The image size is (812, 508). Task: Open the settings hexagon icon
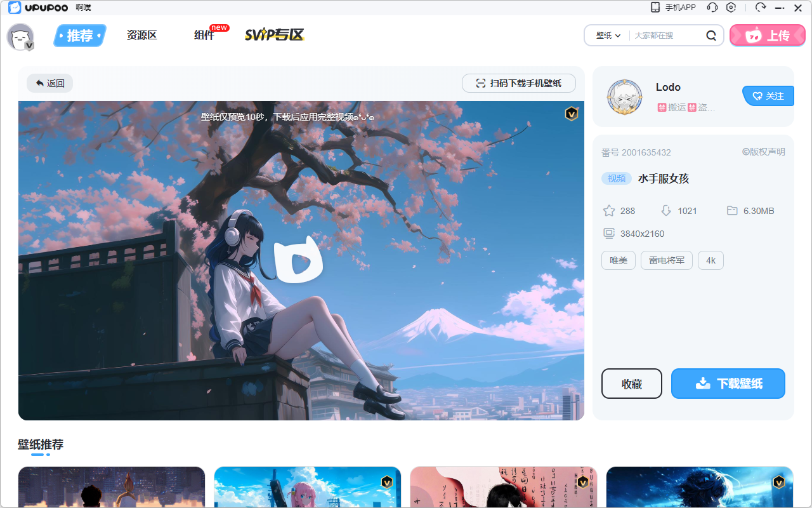tap(731, 8)
